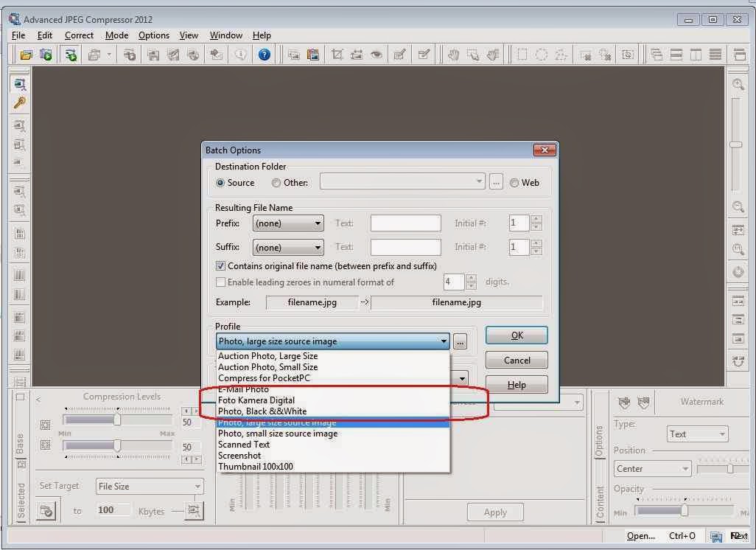
Task: Click the upper Compression Levels slider
Action: coord(117,420)
